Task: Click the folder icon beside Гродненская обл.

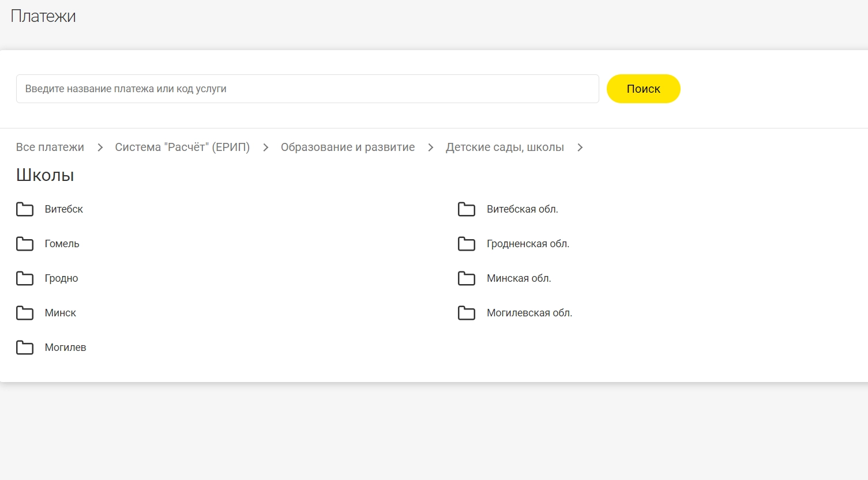Action: [467, 244]
